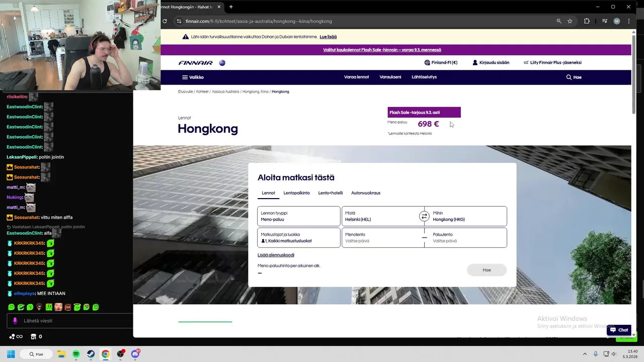Open Lennon tyyppi Meno-paluu dropdown

(299, 216)
